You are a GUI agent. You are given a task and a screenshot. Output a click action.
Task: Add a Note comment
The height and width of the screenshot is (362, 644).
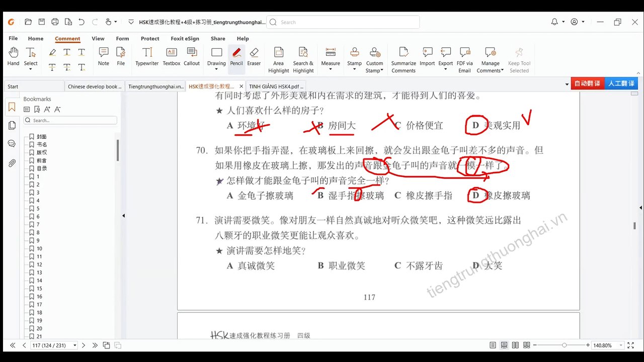click(104, 56)
